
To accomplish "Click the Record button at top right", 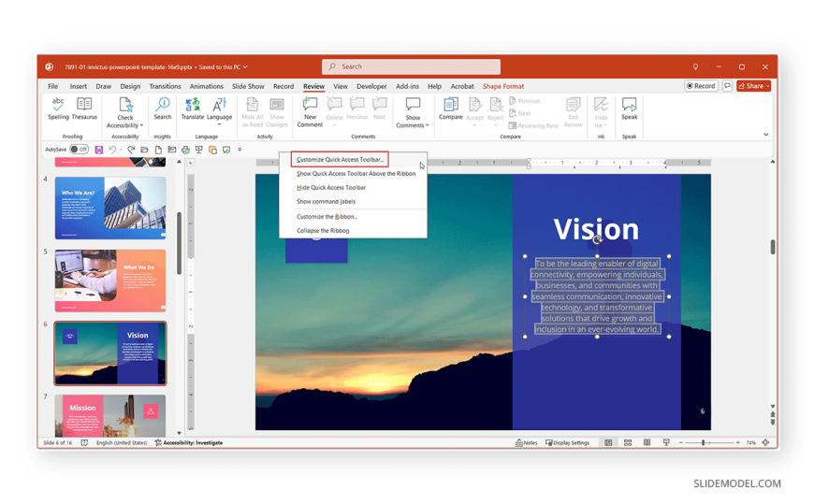I will click(x=701, y=86).
